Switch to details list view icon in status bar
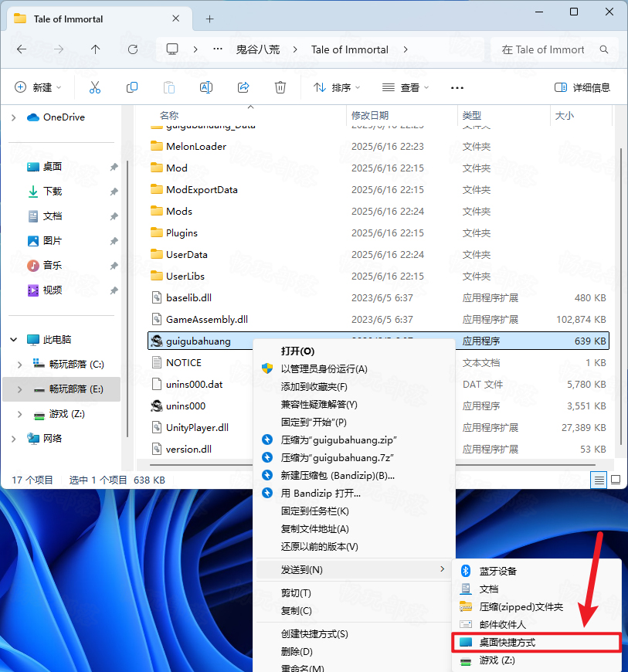Screen dimensions: 628x672 click(x=599, y=480)
